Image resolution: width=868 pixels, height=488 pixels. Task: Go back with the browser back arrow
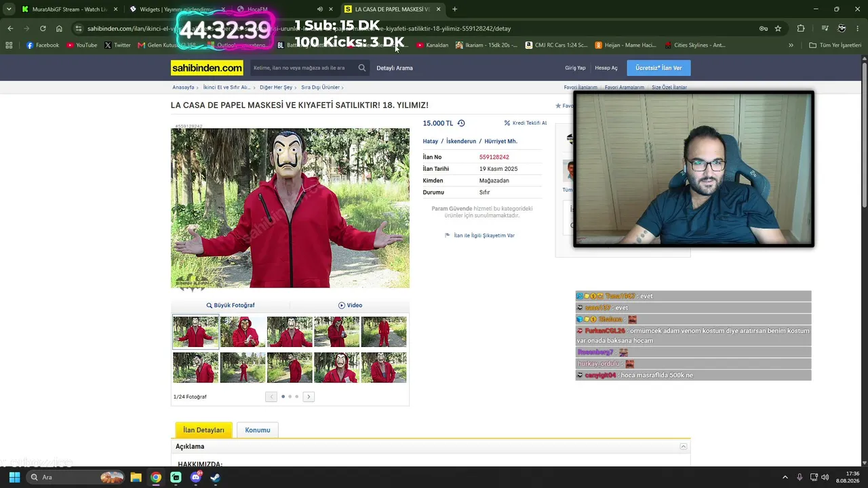pos(10,28)
